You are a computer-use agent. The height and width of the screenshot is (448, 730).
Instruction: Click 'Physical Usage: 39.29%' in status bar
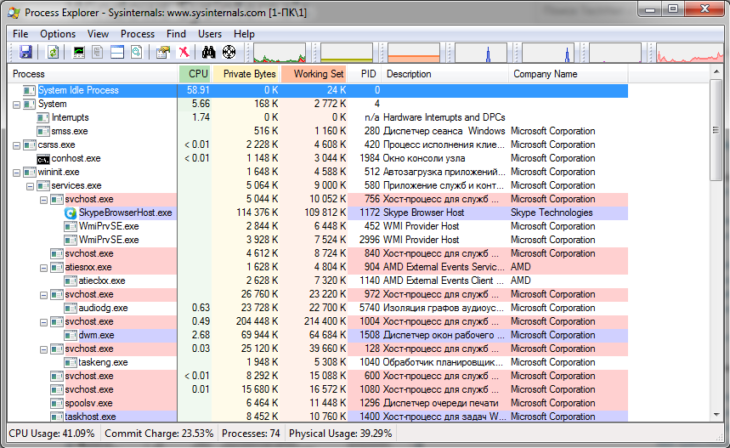340,434
